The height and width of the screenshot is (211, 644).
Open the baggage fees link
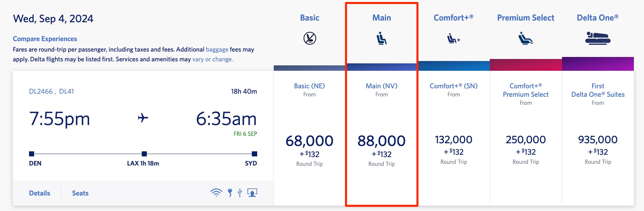217,50
